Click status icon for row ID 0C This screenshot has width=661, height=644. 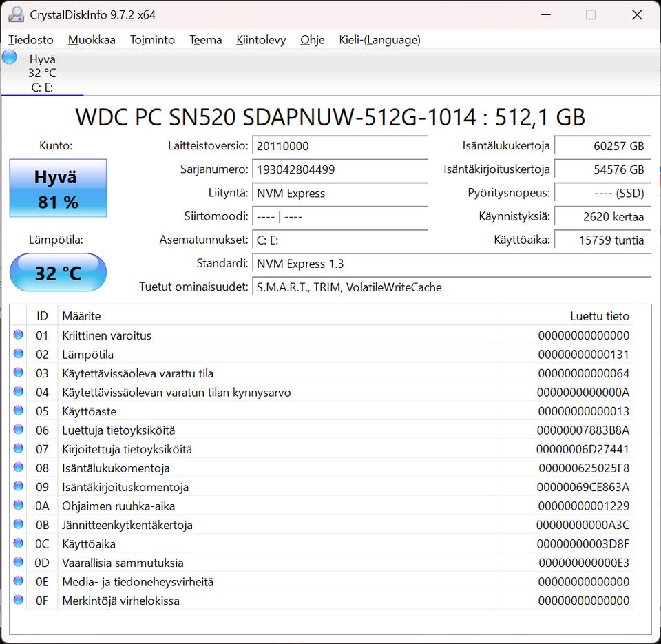tap(18, 543)
